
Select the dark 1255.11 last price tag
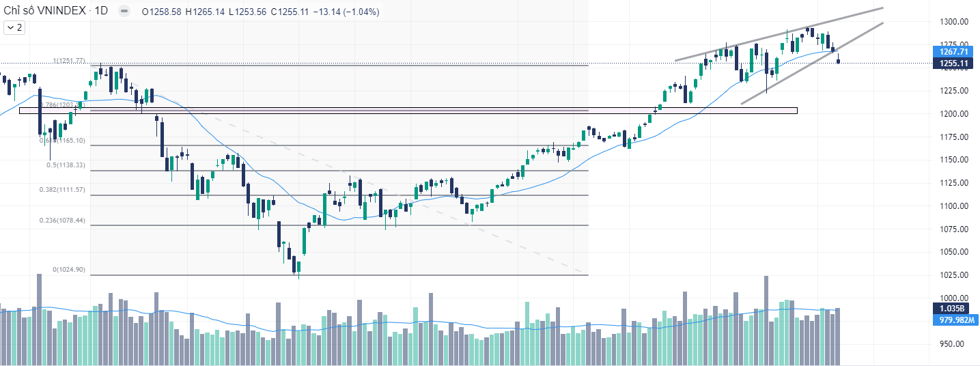(x=955, y=64)
